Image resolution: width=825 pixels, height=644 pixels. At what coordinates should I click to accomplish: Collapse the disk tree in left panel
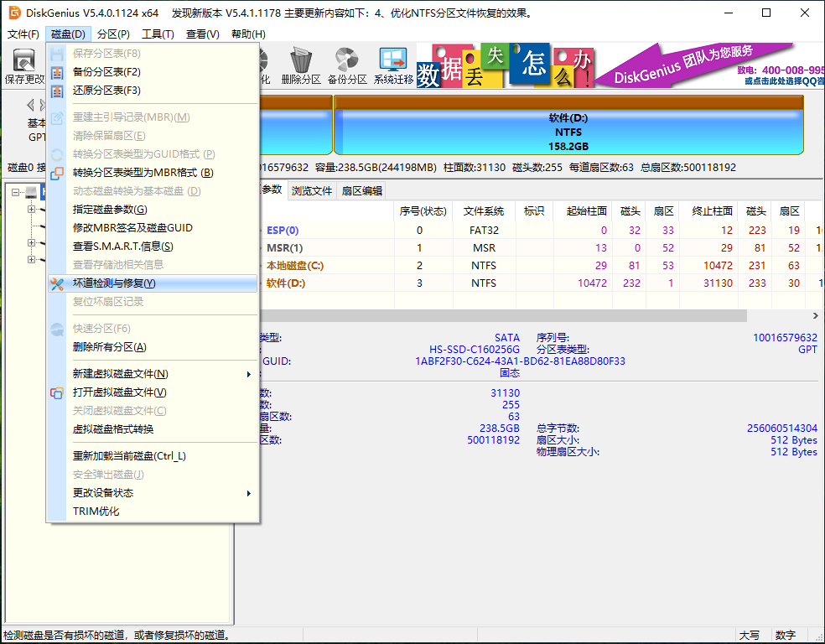coord(15,192)
